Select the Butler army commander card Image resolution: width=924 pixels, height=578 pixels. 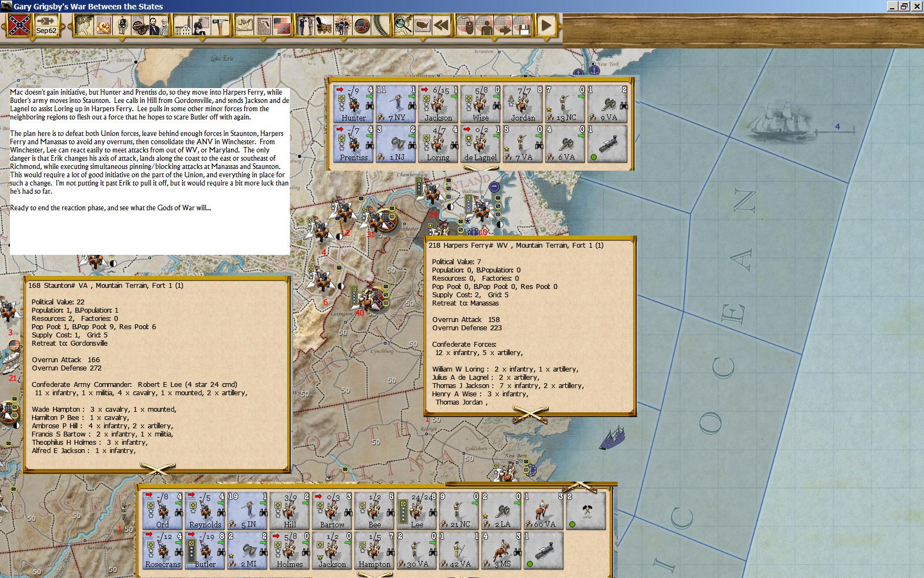tap(205, 550)
